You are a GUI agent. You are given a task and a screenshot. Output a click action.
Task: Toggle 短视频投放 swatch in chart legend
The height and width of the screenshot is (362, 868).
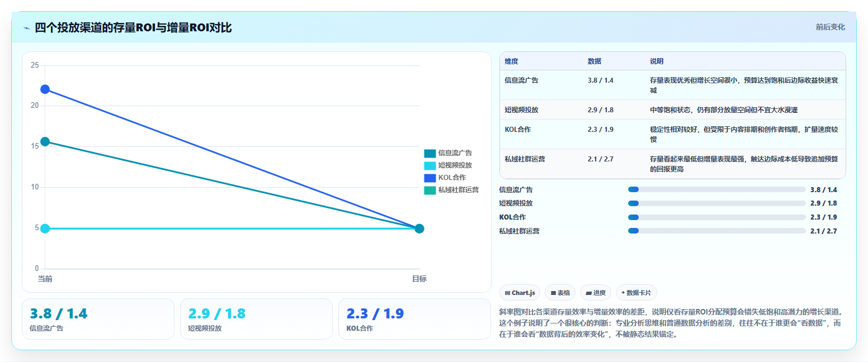(x=430, y=165)
